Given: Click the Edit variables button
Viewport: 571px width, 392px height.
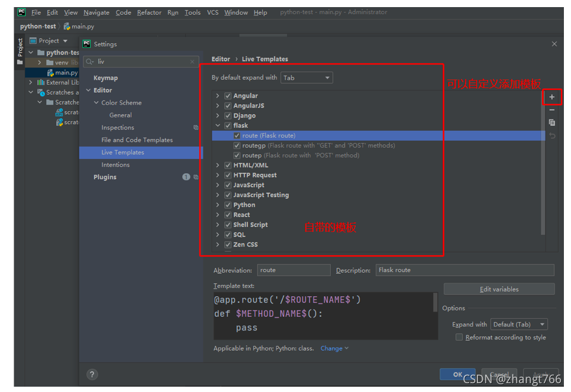Looking at the screenshot, I should 499,289.
